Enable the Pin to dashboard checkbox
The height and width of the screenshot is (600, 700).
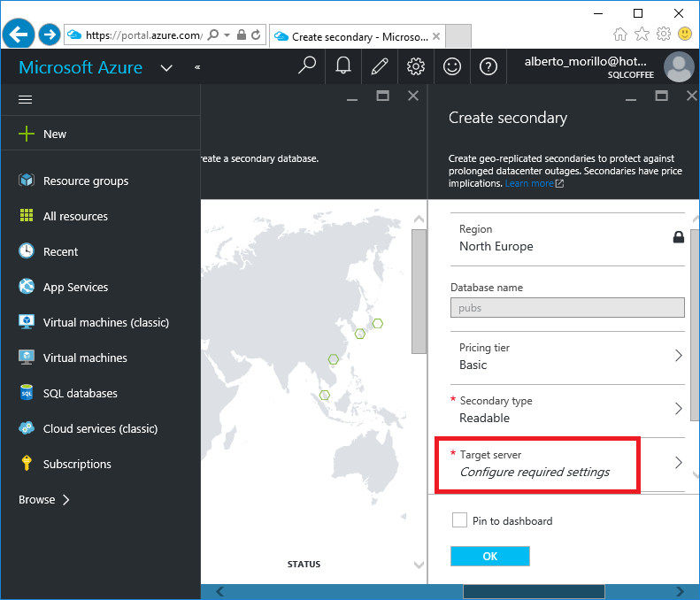click(x=459, y=520)
